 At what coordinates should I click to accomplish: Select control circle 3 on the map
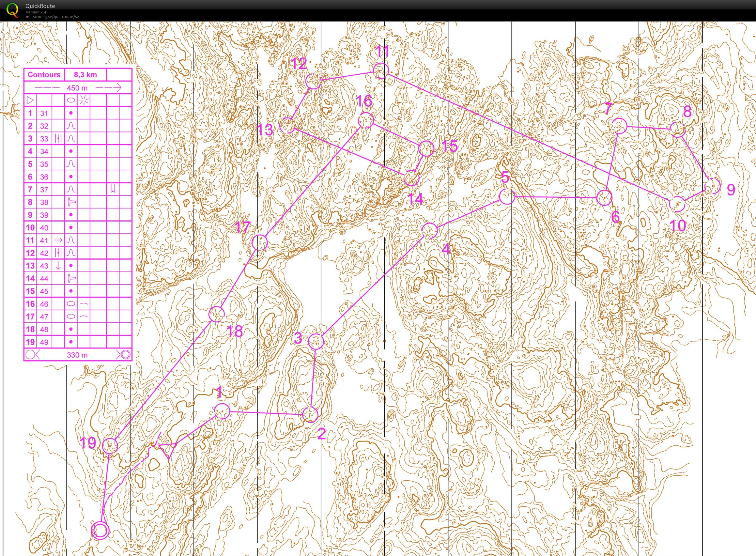(x=316, y=342)
